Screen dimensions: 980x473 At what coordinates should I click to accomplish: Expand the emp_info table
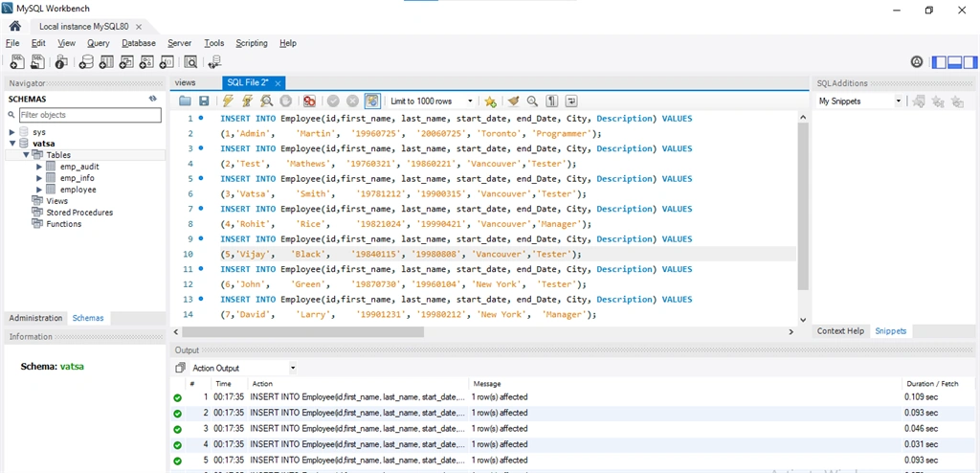pos(39,178)
